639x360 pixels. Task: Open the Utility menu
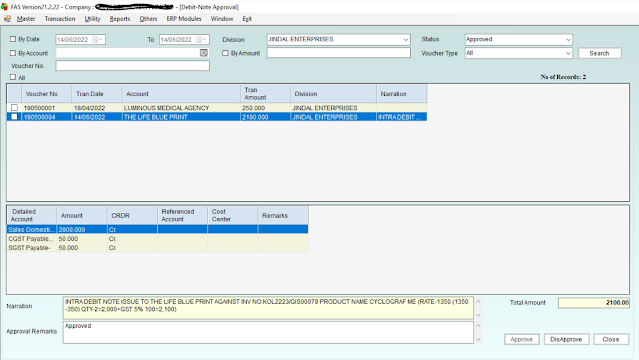pyautogui.click(x=93, y=19)
